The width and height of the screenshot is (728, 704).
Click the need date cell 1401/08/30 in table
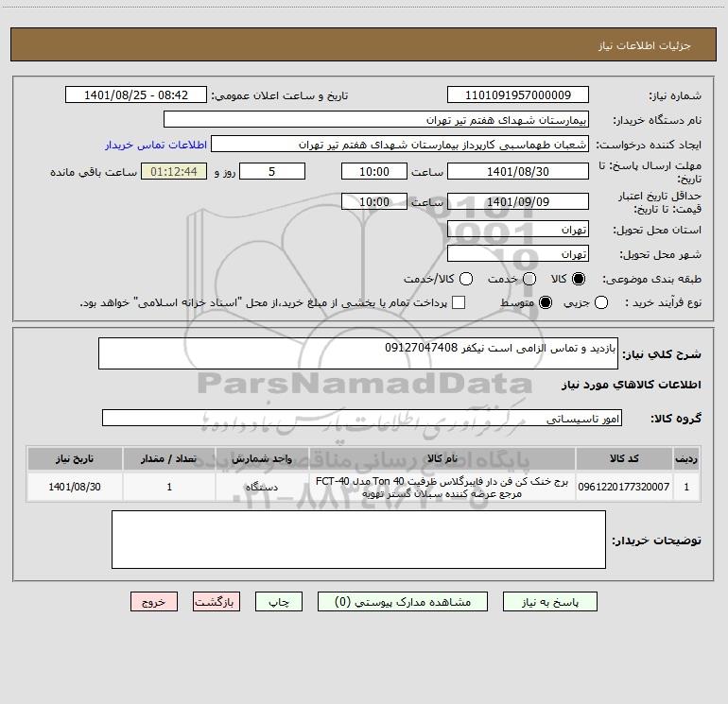pyautogui.click(x=75, y=487)
